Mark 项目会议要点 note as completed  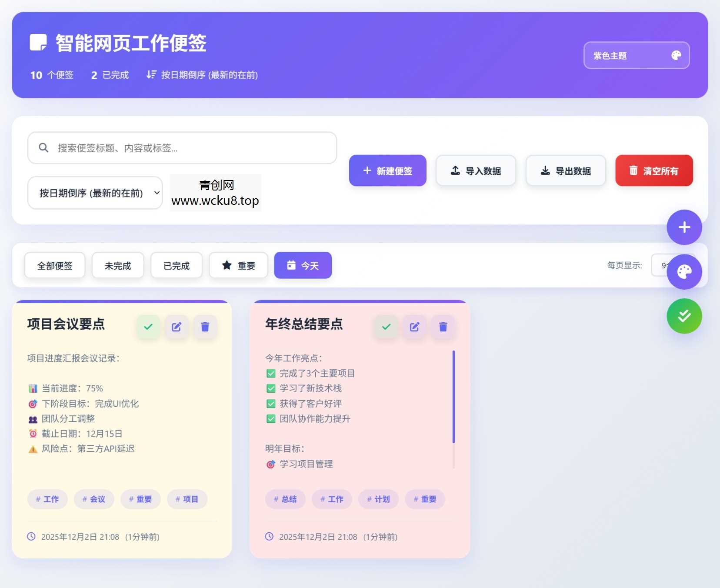148,327
